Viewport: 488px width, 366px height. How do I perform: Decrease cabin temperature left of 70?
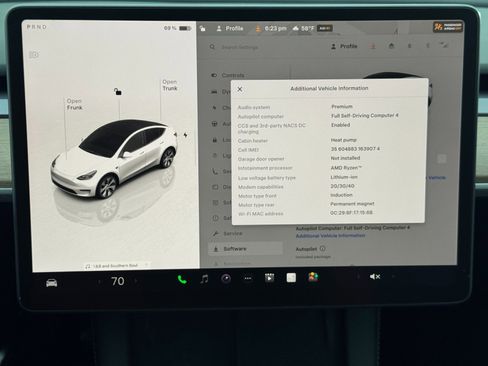(99, 282)
